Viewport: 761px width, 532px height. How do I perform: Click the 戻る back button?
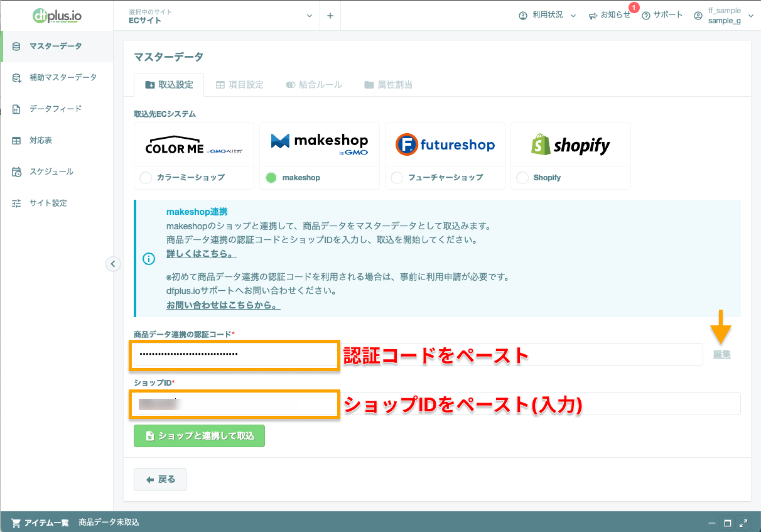point(160,479)
